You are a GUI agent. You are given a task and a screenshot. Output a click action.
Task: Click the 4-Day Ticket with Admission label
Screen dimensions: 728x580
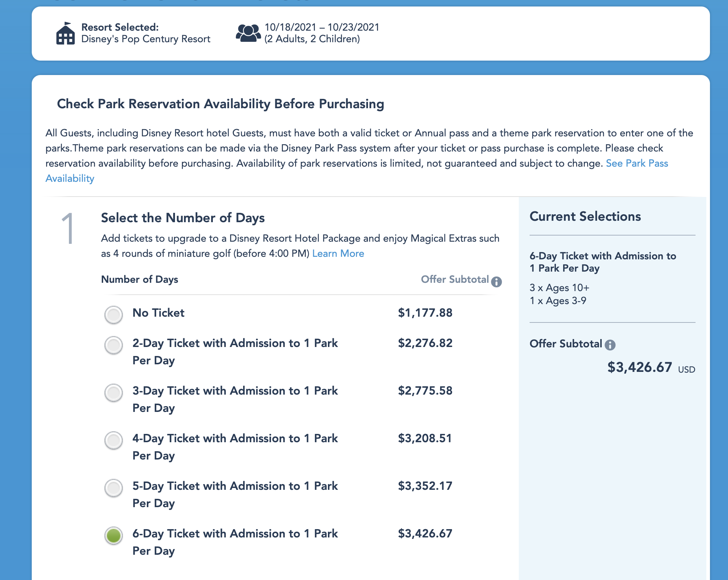pos(235,447)
